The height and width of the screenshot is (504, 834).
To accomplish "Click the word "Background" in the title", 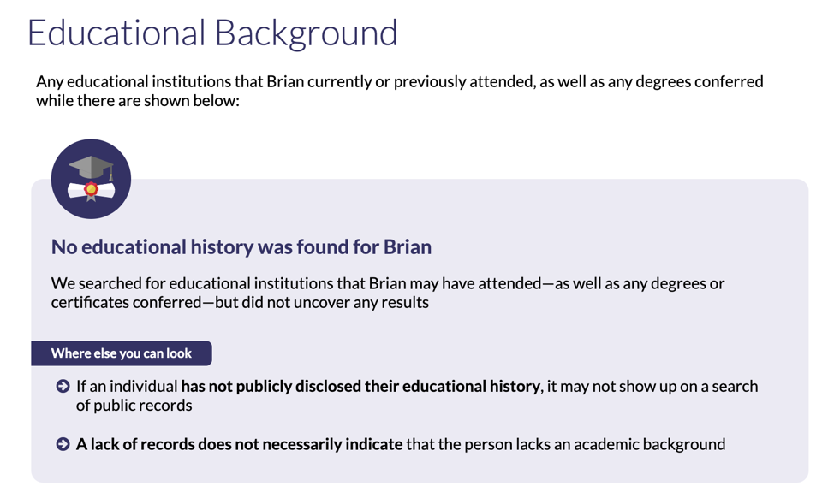I will [x=306, y=33].
